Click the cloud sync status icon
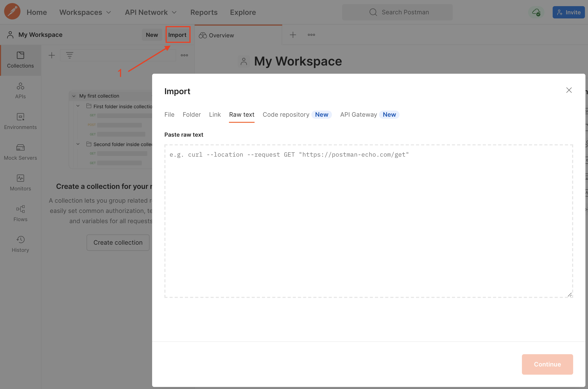 coord(536,12)
